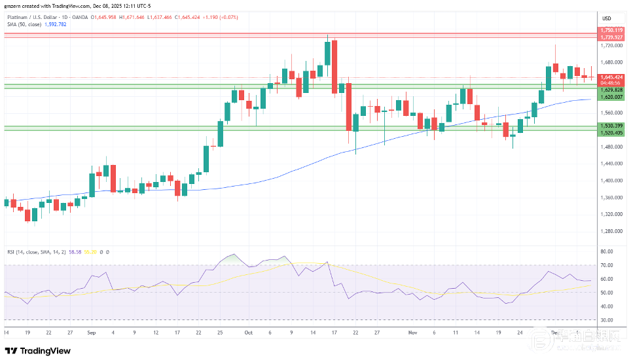
Task: Click the 1,739.927 resistance price label
Action: [x=611, y=37]
